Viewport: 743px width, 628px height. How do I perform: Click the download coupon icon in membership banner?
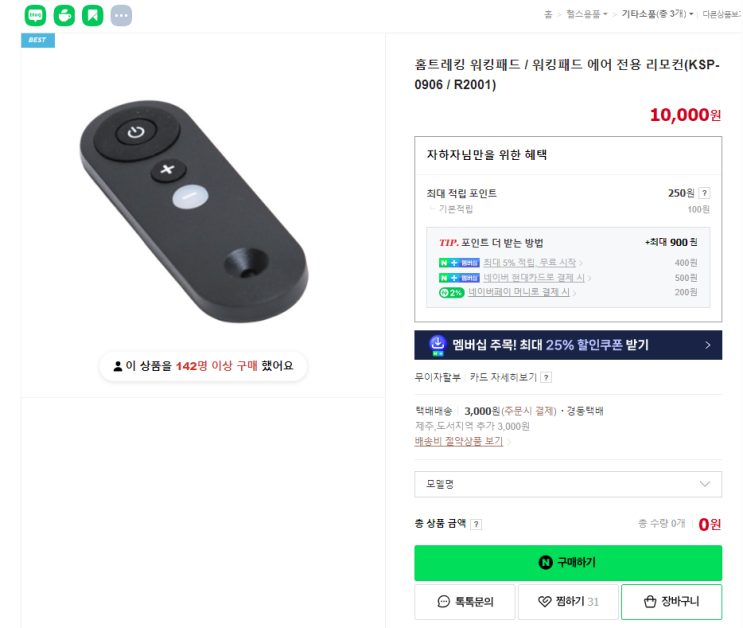(x=437, y=345)
